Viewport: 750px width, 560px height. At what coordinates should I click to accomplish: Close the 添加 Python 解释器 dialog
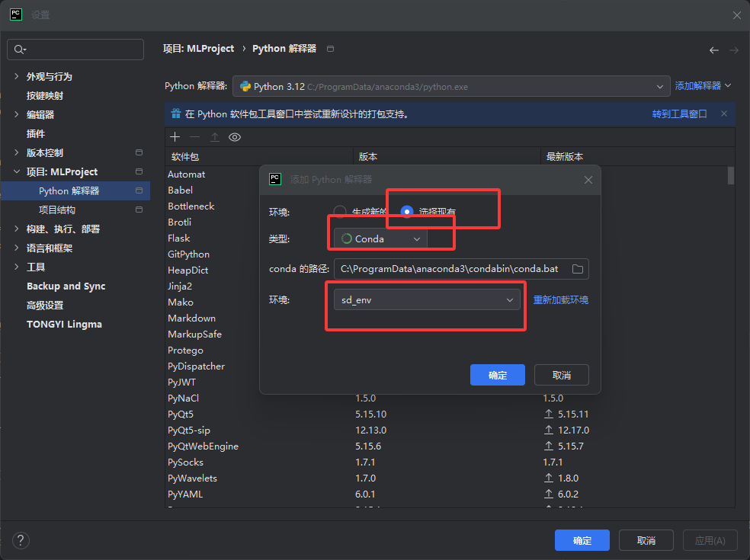click(588, 180)
